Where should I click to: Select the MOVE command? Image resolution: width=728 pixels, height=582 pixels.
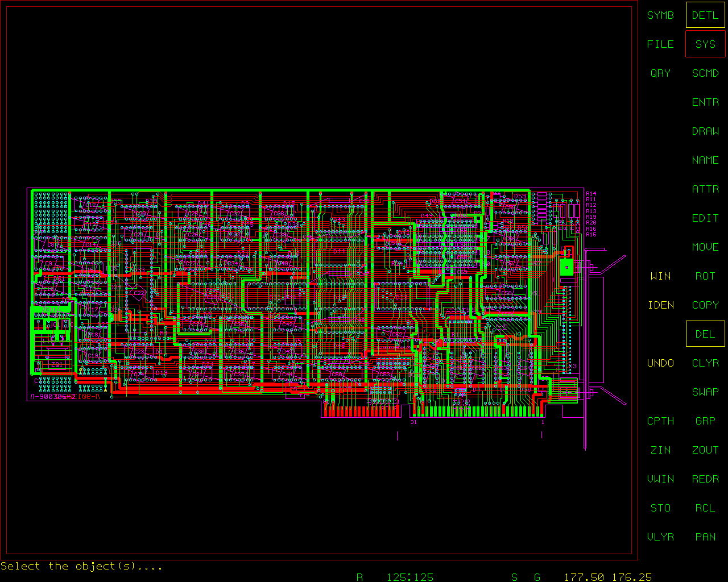[x=705, y=247]
